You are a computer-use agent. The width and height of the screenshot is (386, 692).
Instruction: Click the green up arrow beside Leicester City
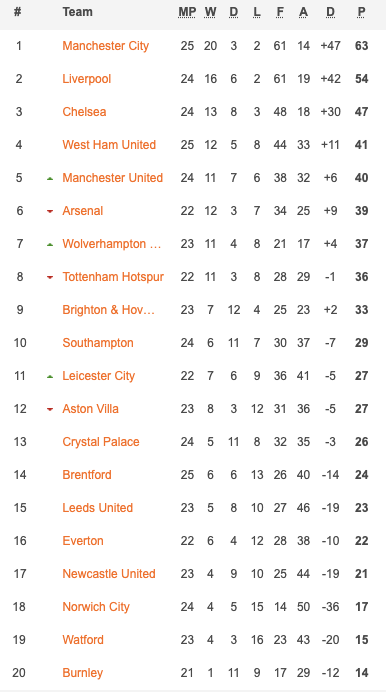pos(50,376)
